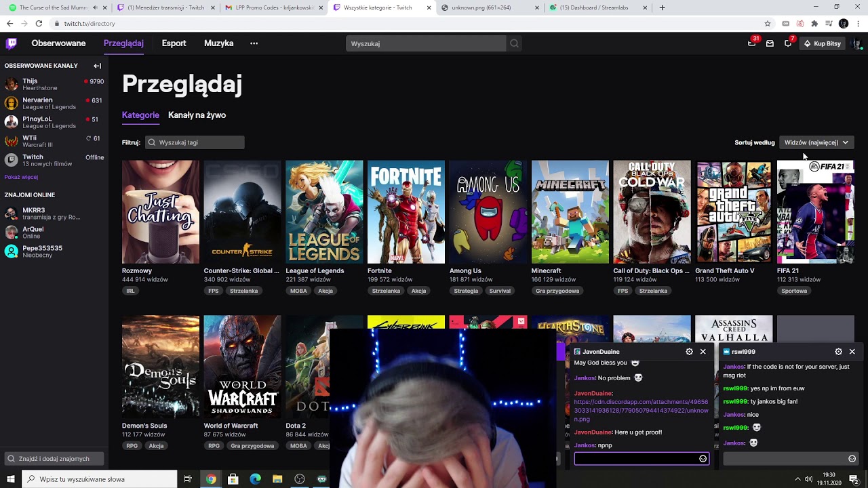
Task: Click the IRL tag under Rozmowy
Action: pos(130,291)
